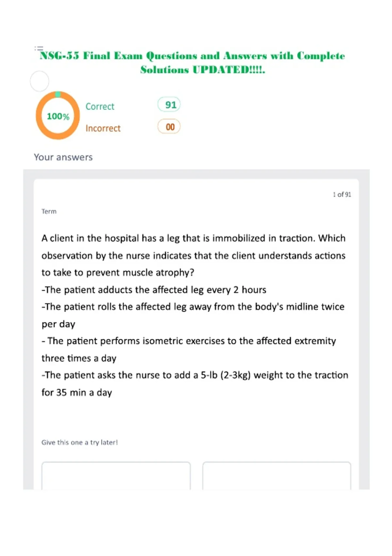Choose the option about rolling leg from midline
Screen dimensions: 392x556
pos(193,315)
